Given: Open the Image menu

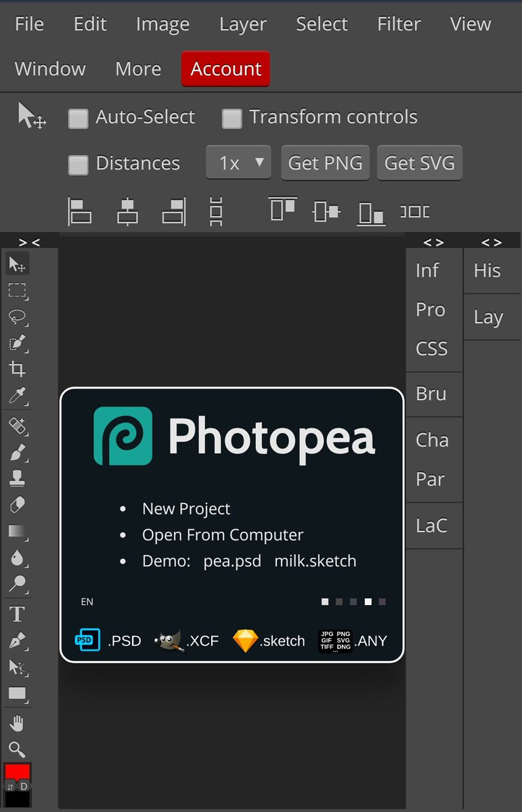Looking at the screenshot, I should (x=162, y=24).
